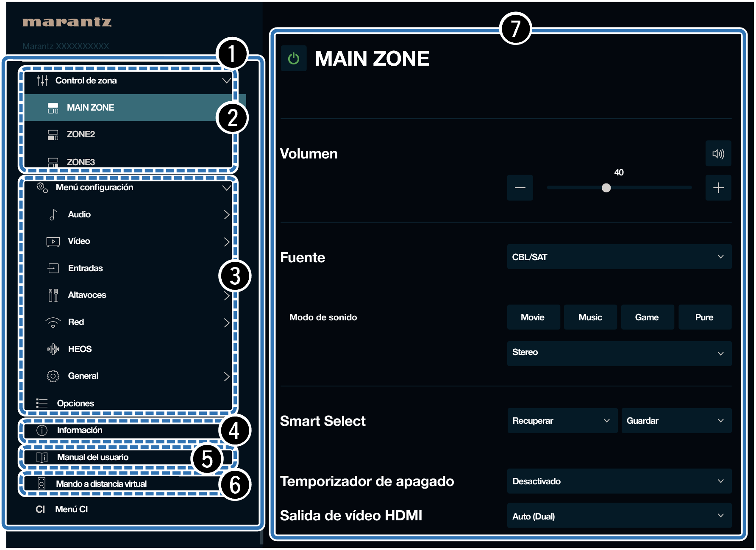This screenshot has height=550, width=756.
Task: Click the Información circle icon
Action: 42,431
